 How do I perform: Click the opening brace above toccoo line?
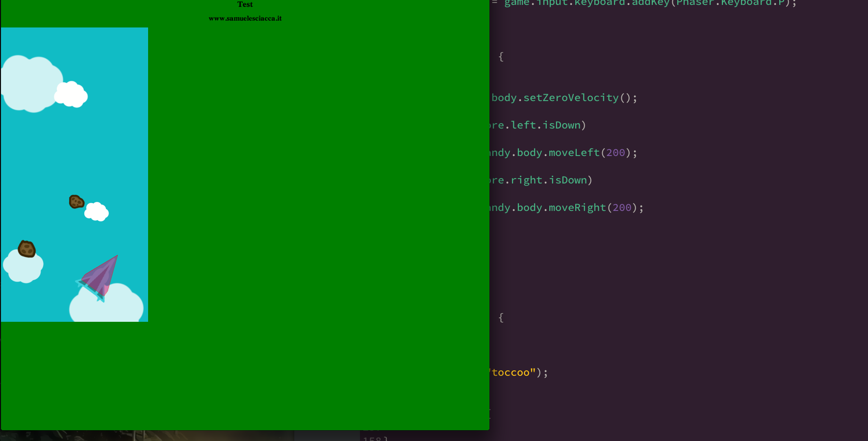[501, 317]
